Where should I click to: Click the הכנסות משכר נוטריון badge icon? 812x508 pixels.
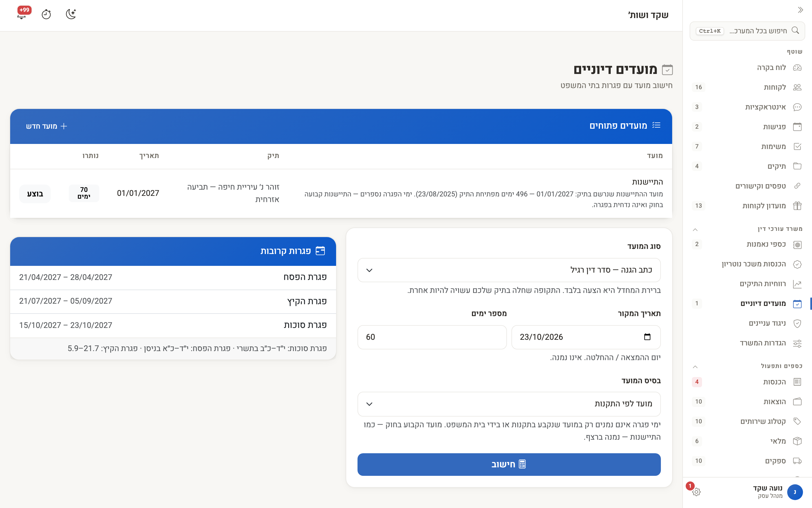[797, 264]
